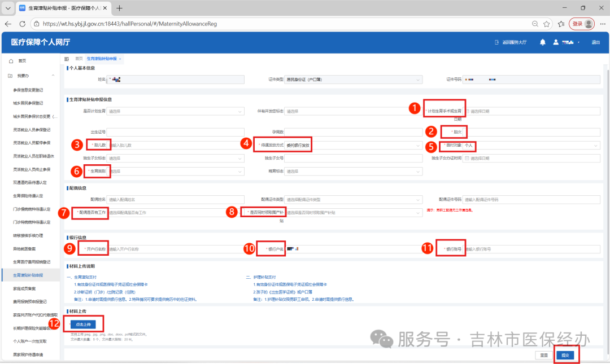610x364 pixels.
Task: Focus the 胎次 input field
Action: tap(531, 132)
